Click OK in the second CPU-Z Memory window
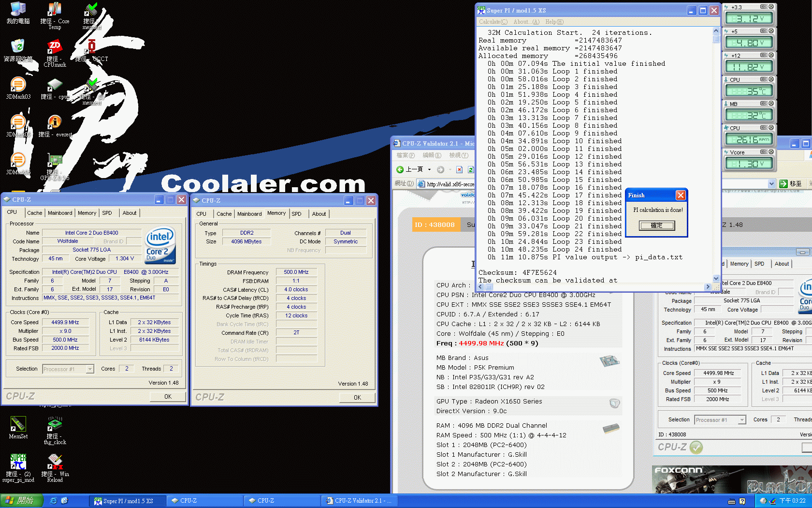 click(357, 398)
